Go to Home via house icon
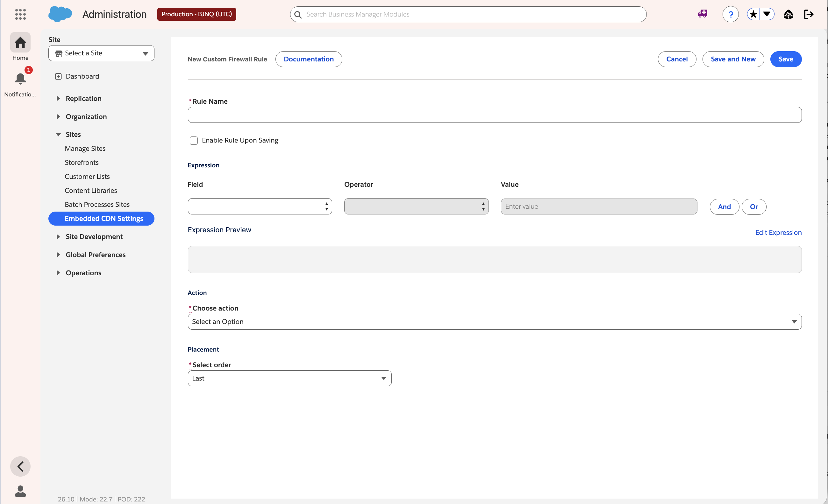This screenshot has width=828, height=504. (20, 42)
